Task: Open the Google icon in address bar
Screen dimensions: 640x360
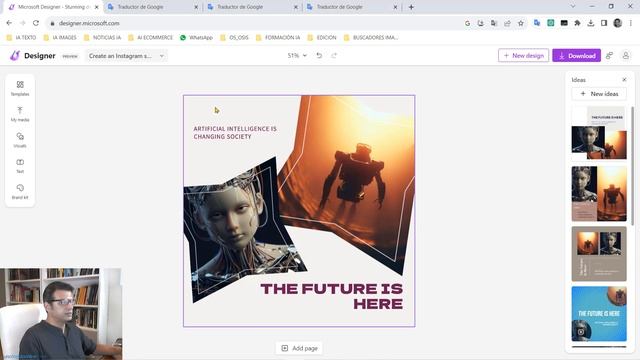Action: (467, 23)
